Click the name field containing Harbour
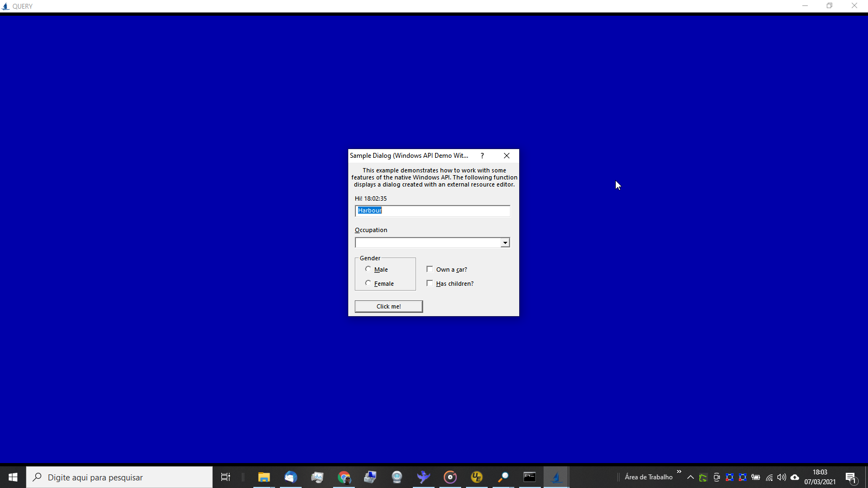This screenshot has width=868, height=488. (432, 211)
